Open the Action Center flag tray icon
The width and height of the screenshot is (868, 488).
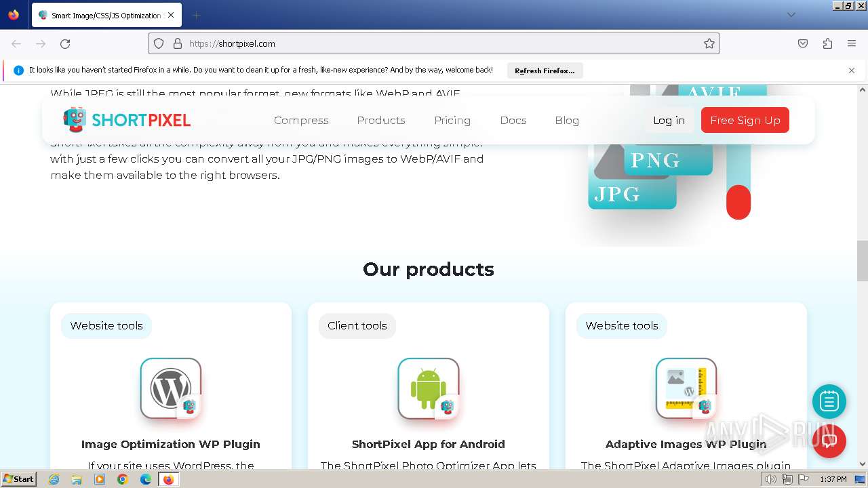tap(804, 479)
